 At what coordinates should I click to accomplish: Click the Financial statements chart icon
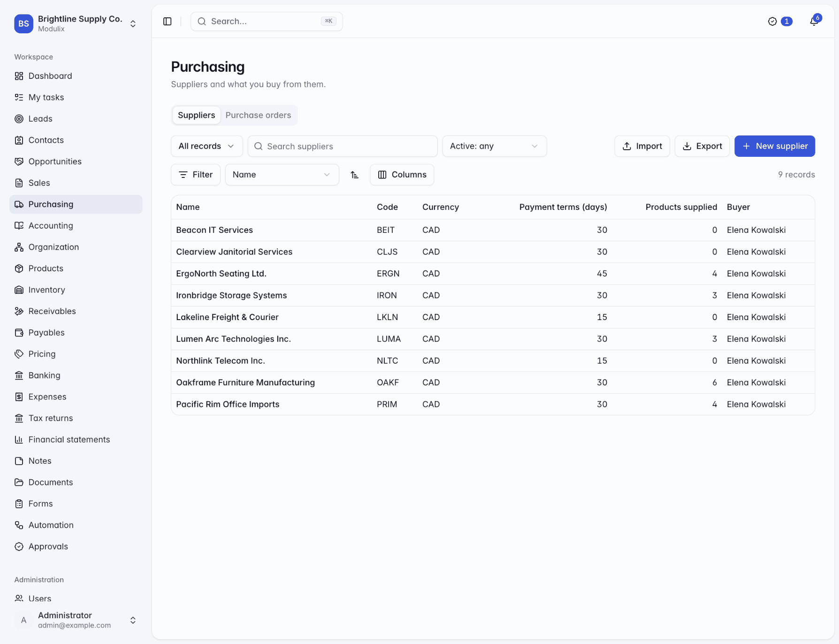pos(19,439)
